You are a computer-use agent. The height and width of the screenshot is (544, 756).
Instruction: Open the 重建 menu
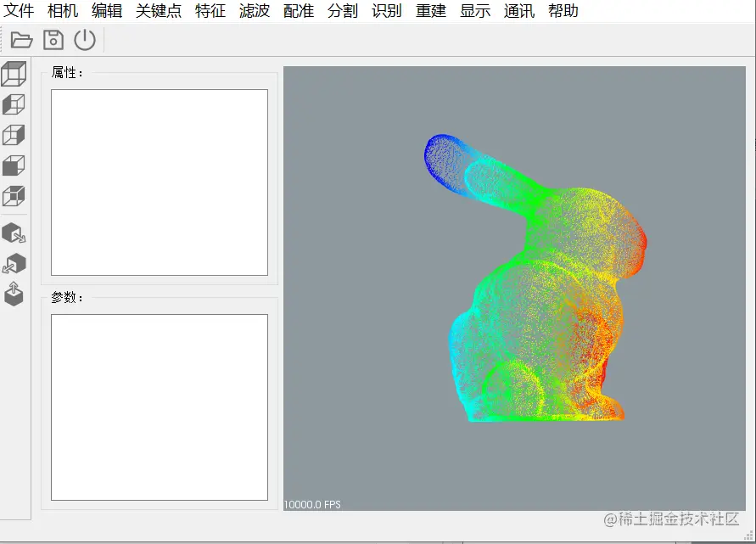coord(431,11)
